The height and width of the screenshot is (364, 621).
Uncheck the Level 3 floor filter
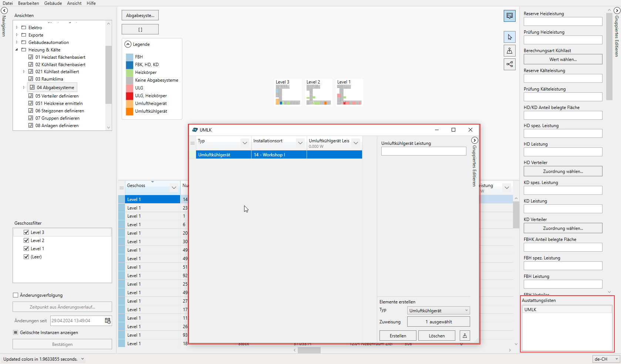26,232
